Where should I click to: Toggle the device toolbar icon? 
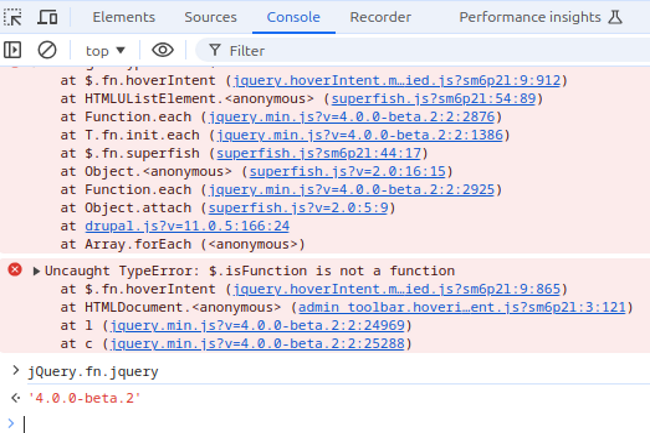point(47,17)
